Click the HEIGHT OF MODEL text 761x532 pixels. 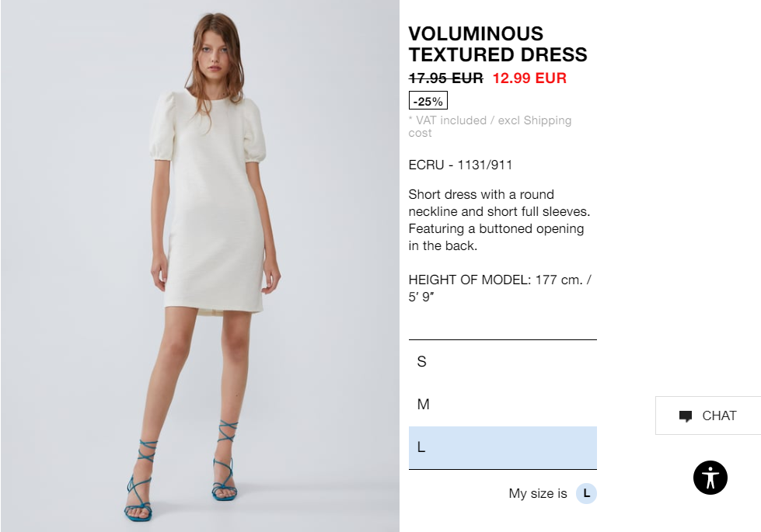500,288
